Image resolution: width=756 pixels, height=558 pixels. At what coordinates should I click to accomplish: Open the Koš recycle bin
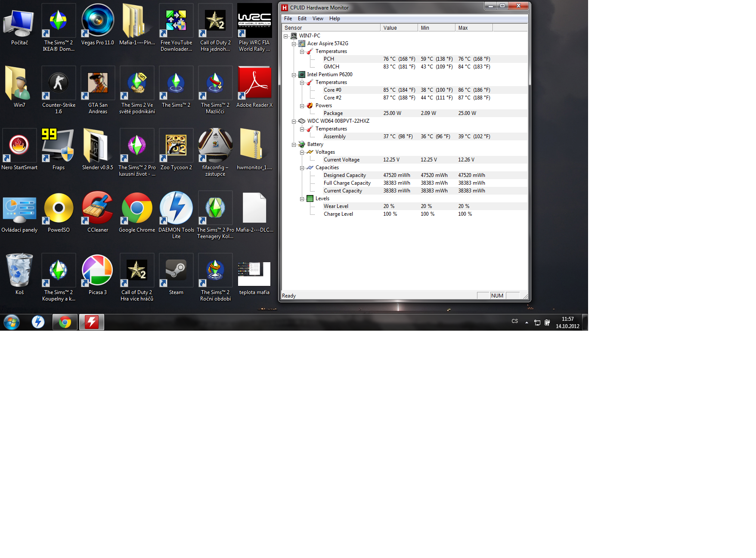tap(19, 272)
